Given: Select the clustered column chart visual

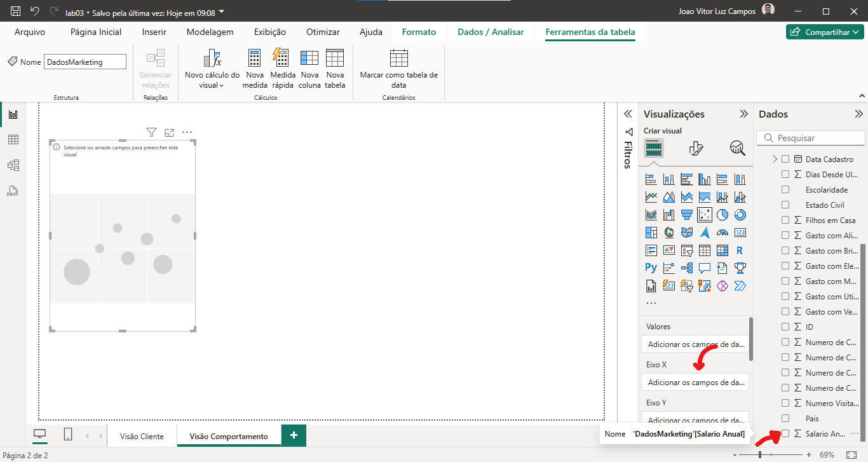Looking at the screenshot, I should click(705, 179).
